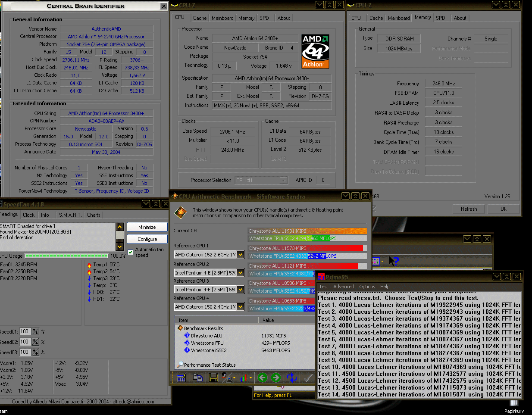Open the Help menu in Prime95
The image size is (532, 415).
pyautogui.click(x=385, y=287)
